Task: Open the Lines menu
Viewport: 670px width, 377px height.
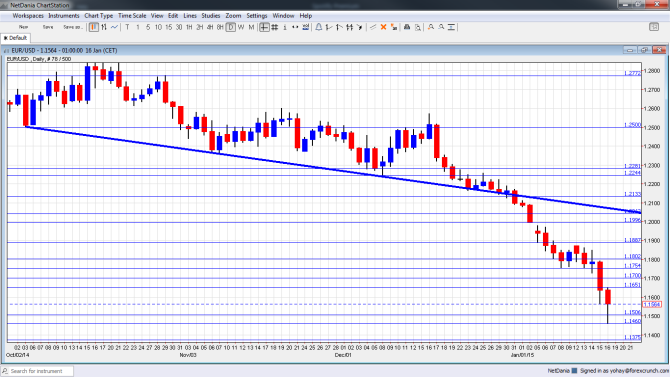Action: [x=190, y=16]
